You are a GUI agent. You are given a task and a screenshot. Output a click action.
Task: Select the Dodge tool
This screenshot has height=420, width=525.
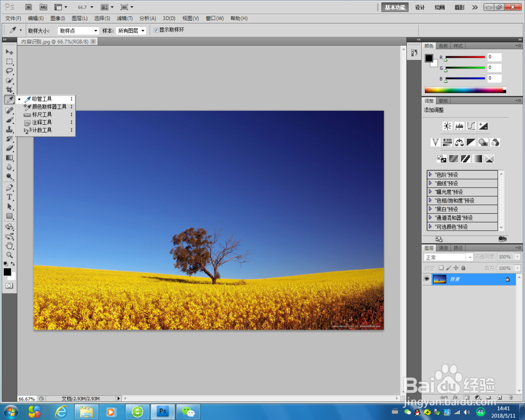click(x=9, y=176)
